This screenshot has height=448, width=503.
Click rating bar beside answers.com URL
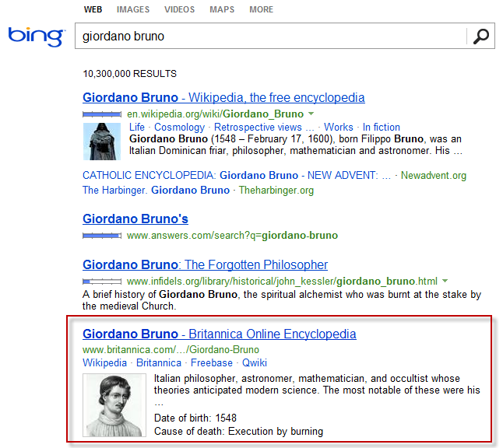pyautogui.click(x=102, y=236)
